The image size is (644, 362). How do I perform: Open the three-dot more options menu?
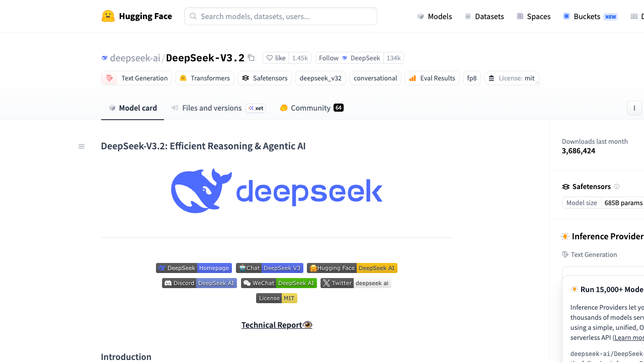click(x=634, y=108)
